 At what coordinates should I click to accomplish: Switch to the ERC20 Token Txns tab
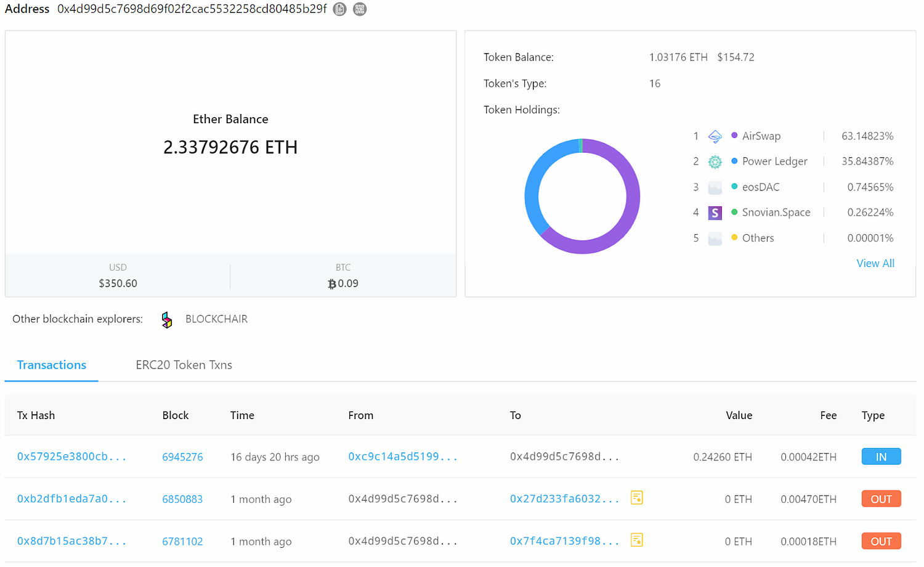(184, 365)
